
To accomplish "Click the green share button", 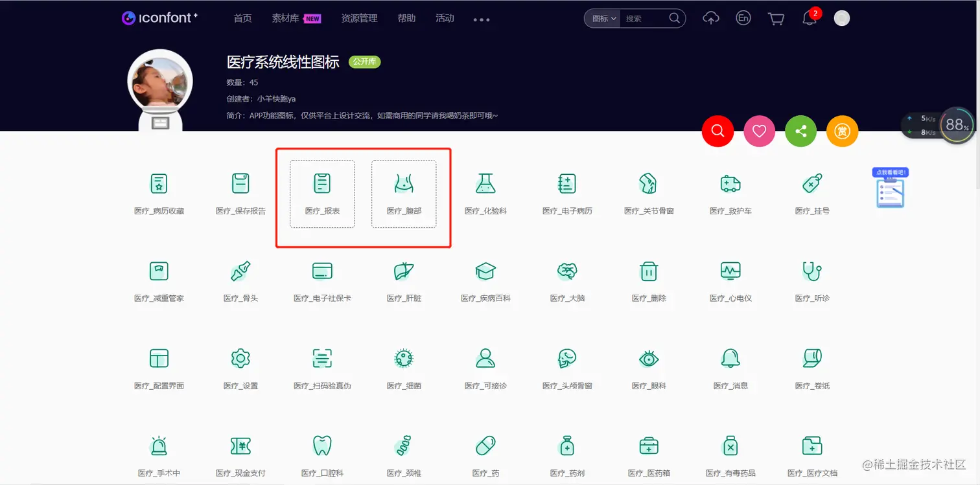I will 800,131.
